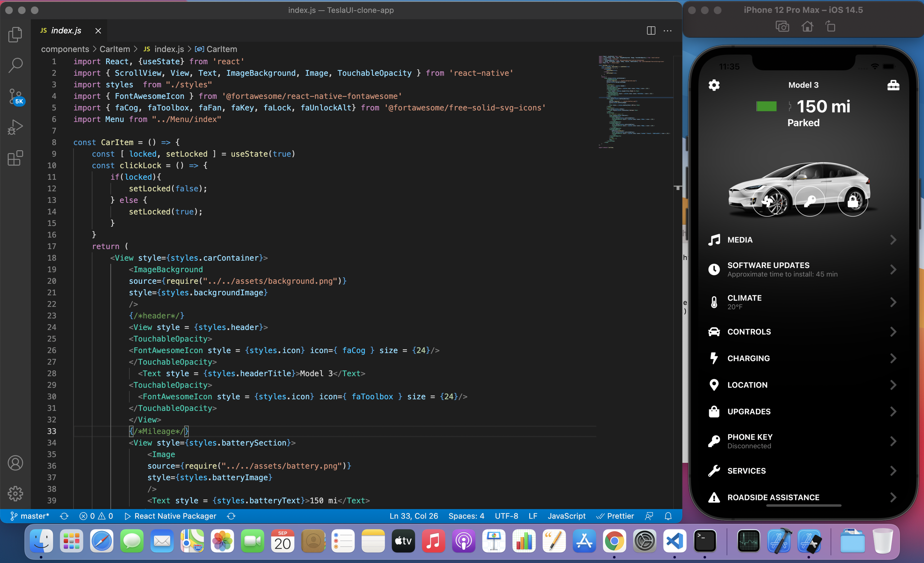924x563 pixels.
Task: Click the simulator screenshot camera icon
Action: click(x=782, y=27)
